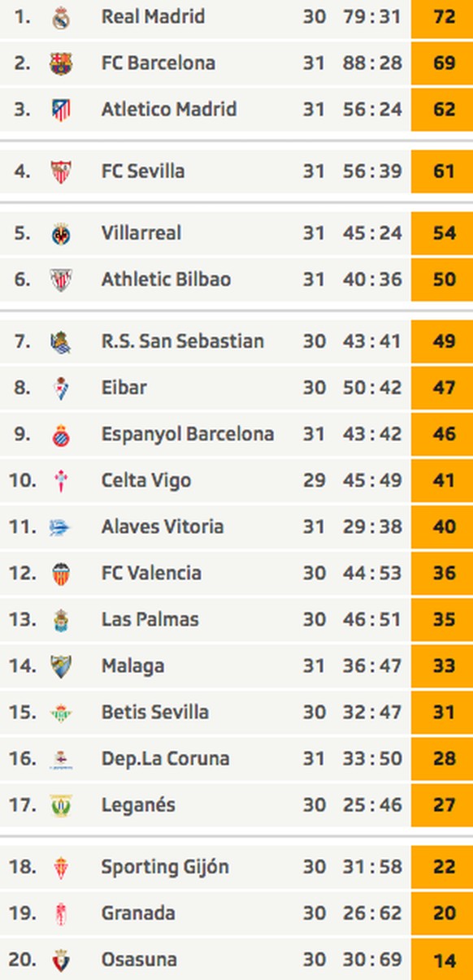Open the R.S. San Sebastian team link
The width and height of the screenshot is (473, 980).
pyautogui.click(x=182, y=341)
